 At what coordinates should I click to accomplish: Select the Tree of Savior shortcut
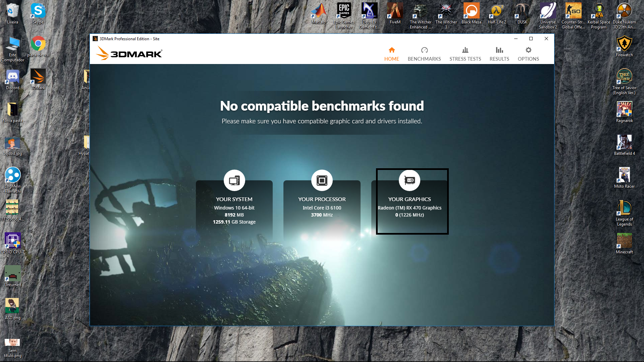[x=624, y=82]
